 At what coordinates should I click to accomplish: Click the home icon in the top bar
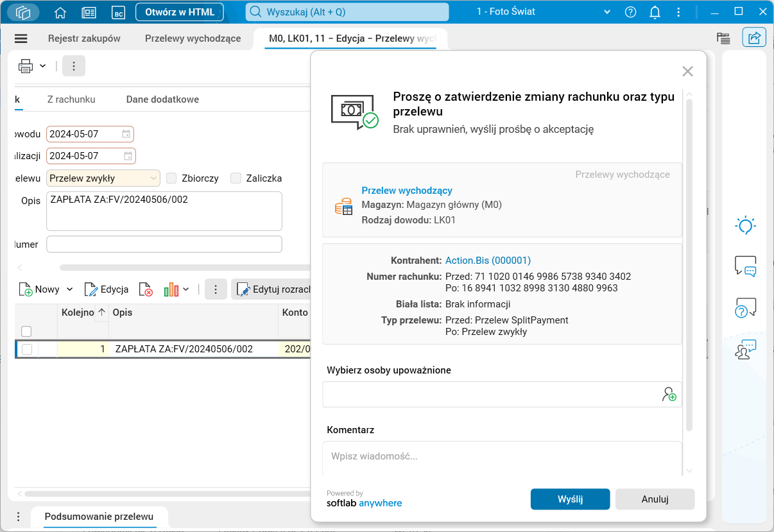tap(60, 12)
